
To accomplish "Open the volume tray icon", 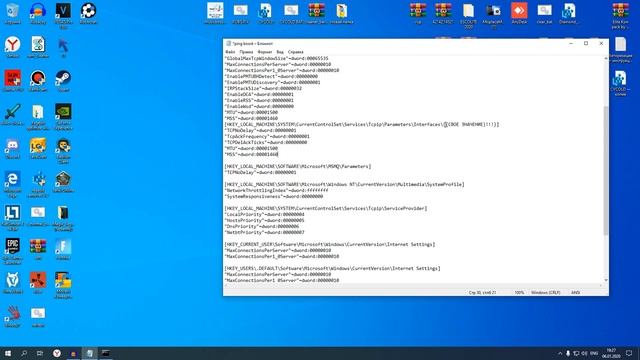I will [x=584, y=353].
